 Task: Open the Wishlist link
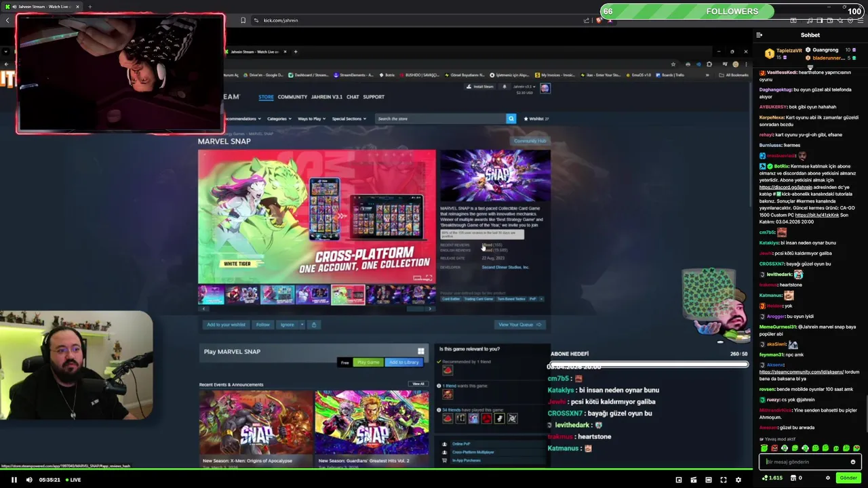click(536, 119)
